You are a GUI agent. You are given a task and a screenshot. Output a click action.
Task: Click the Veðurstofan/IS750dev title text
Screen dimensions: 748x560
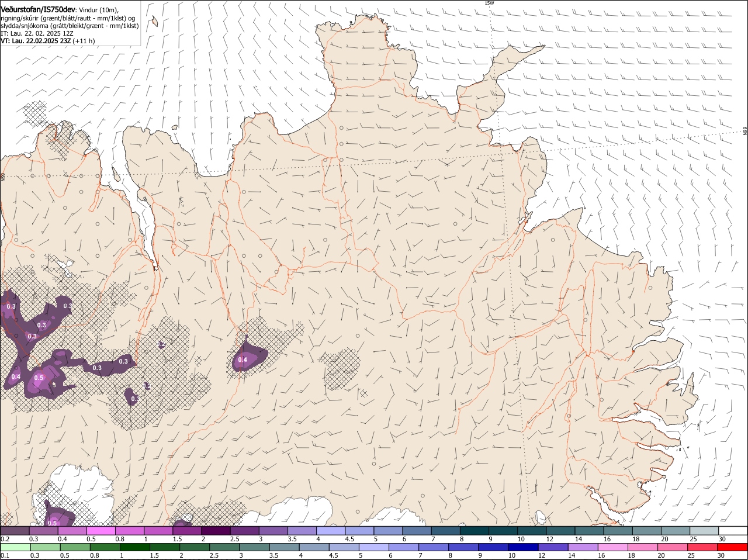click(38, 9)
